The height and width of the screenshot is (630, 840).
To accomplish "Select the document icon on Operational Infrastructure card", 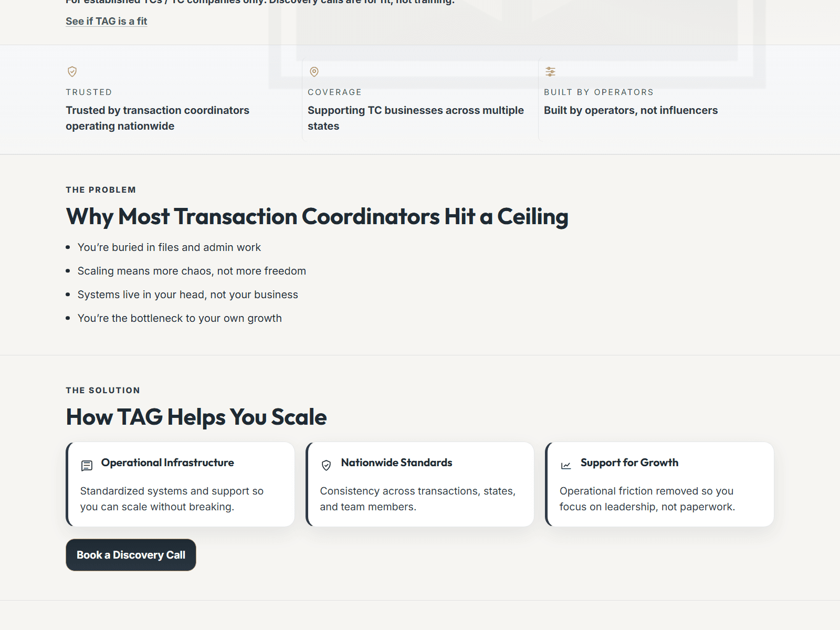I will tap(86, 465).
